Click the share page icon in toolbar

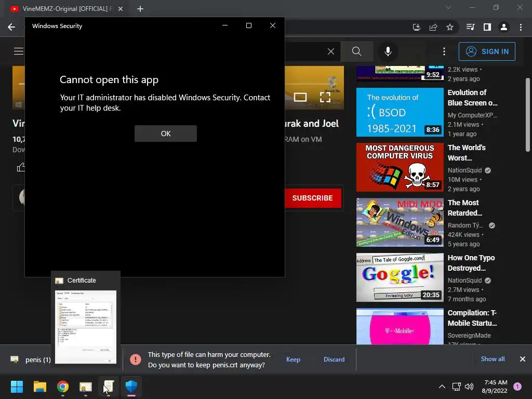tap(433, 27)
